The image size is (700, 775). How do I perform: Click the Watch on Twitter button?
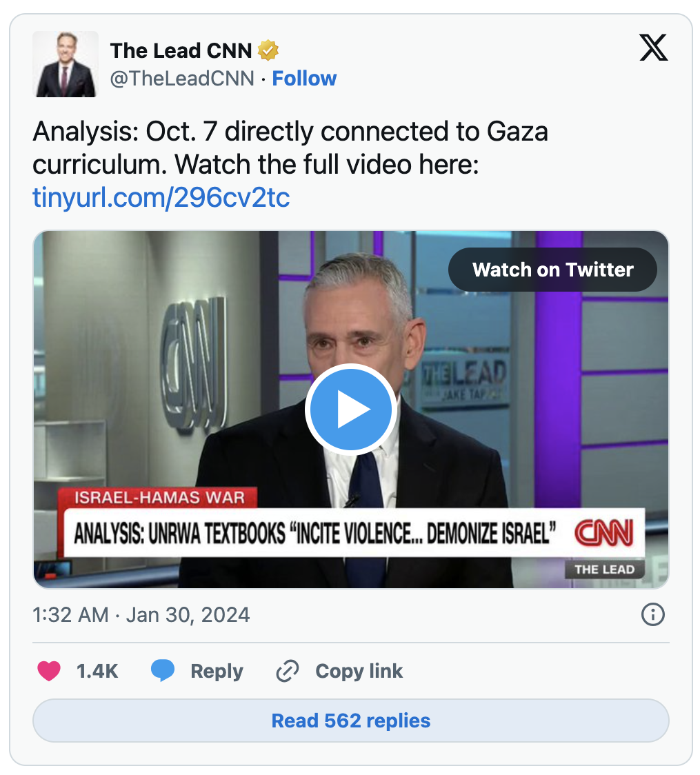point(552,270)
